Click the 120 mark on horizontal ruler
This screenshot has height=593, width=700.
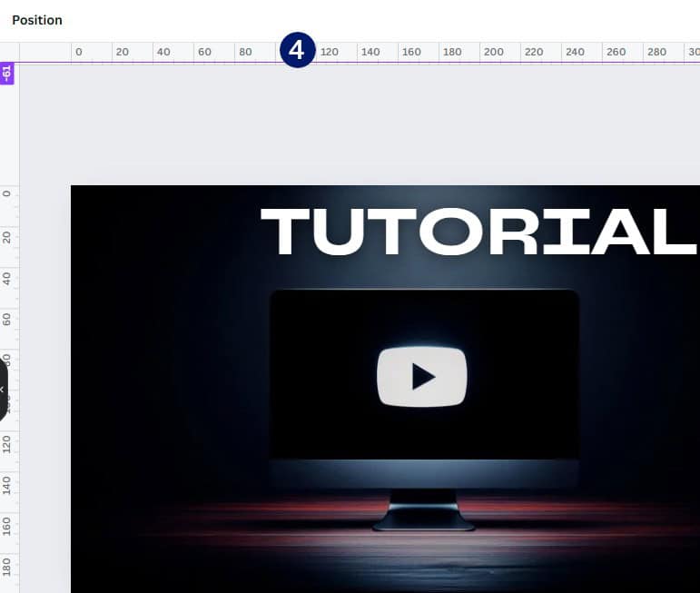tap(329, 52)
